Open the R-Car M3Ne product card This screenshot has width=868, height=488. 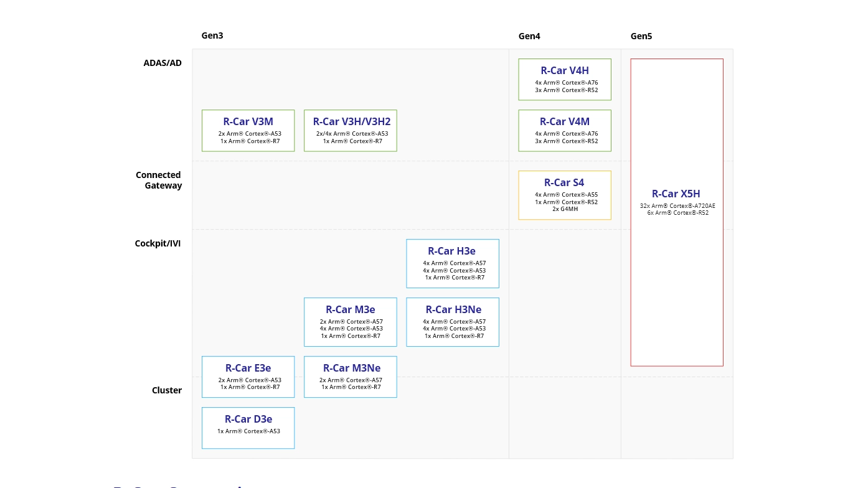click(x=351, y=377)
